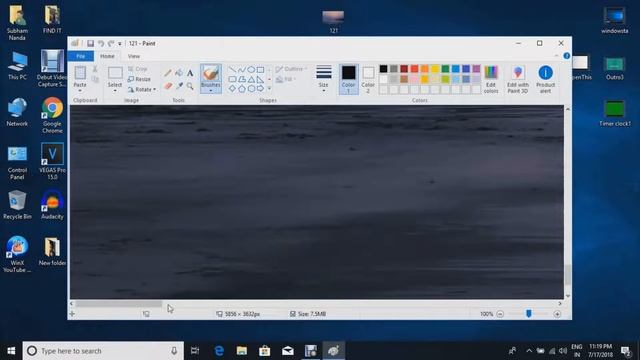640x360 pixels.
Task: Choose the Triangle shape
Action: pyautogui.click(x=251, y=79)
